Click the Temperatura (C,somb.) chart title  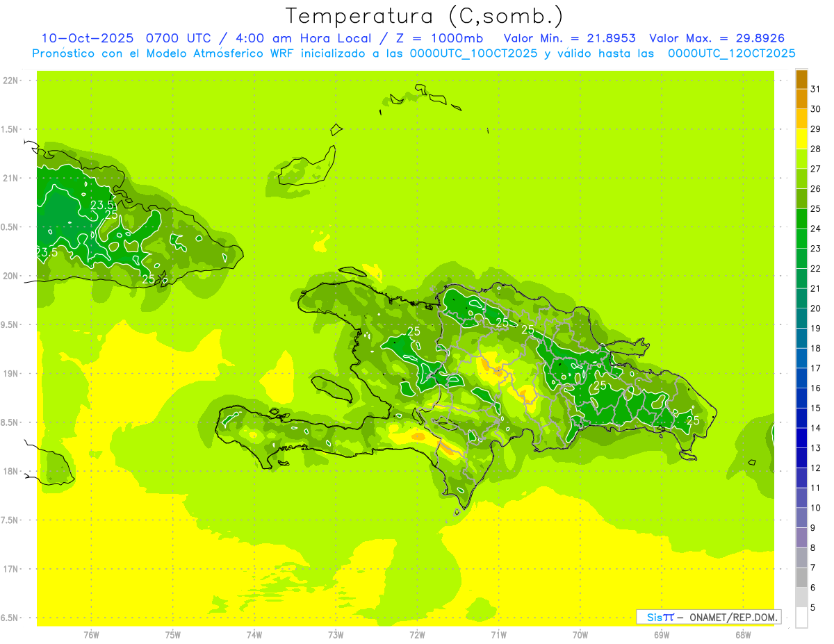tap(424, 16)
